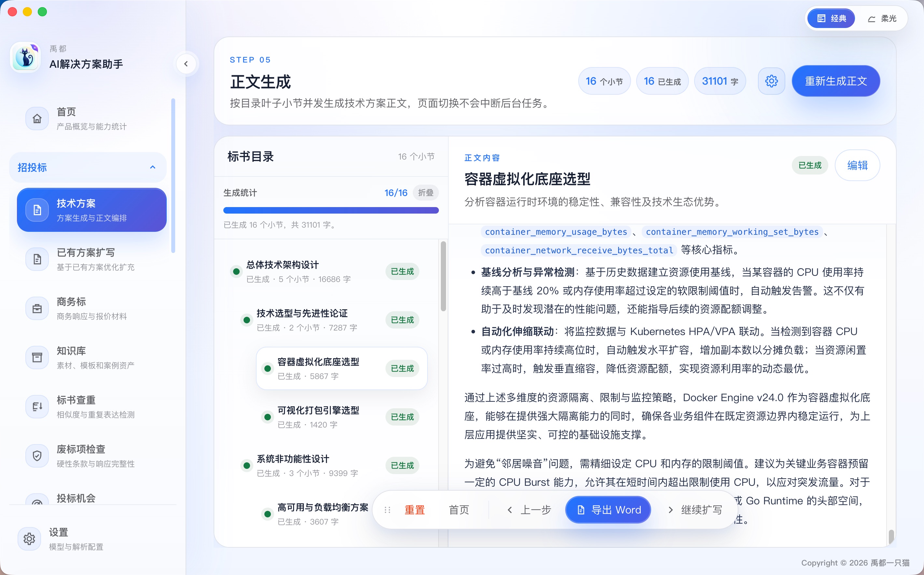Click the 标书查重 sort icon
Image resolution: width=924 pixels, height=575 pixels.
click(x=37, y=407)
